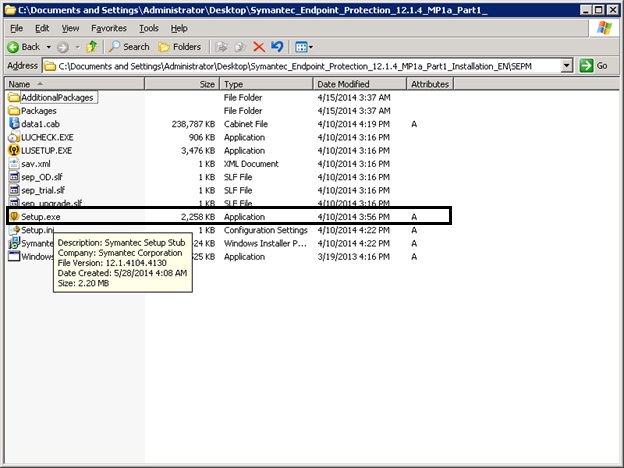The width and height of the screenshot is (624, 468).
Task: Click the folder icon in the title bar
Action: [10, 10]
